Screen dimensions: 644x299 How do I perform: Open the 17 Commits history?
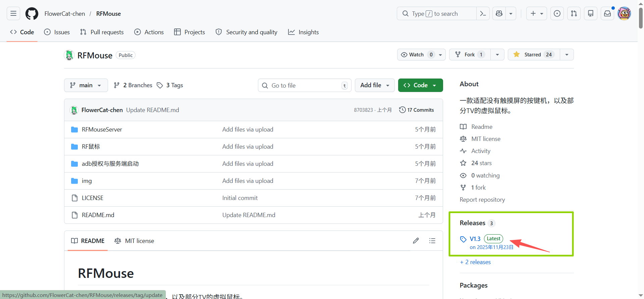(x=417, y=110)
